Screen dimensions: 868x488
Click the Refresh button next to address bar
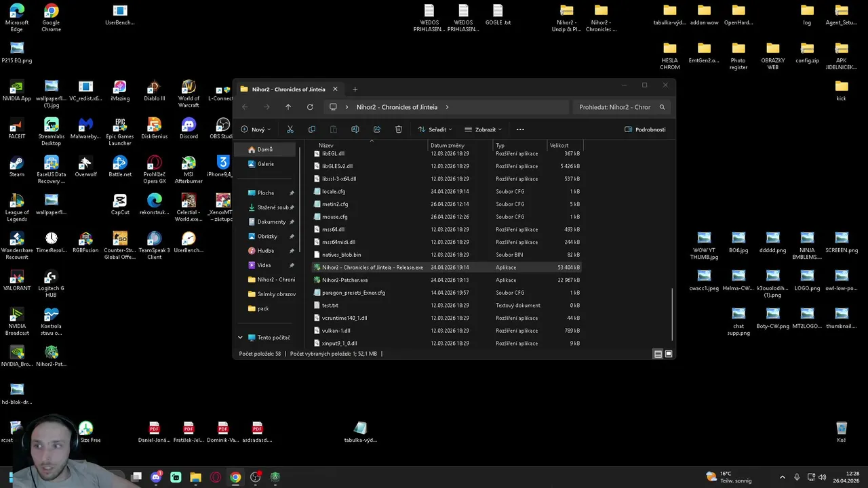pyautogui.click(x=310, y=107)
